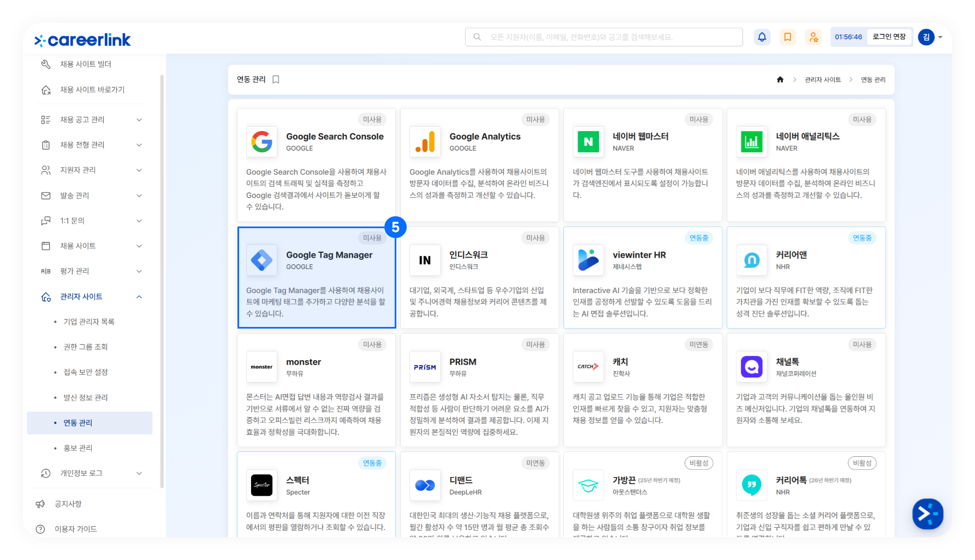Expand the 평가 관리 menu

pos(92,271)
